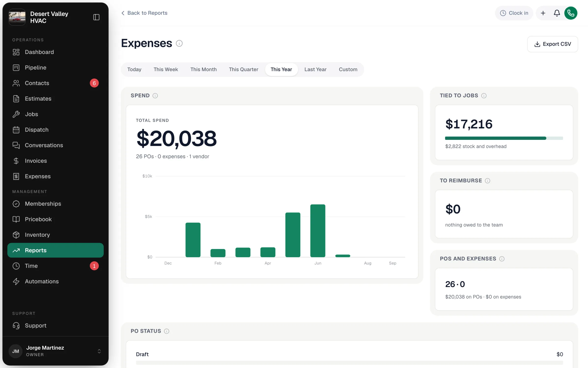Show info icon for POS AND EXPENSES
This screenshot has width=588, height=368.
502,259
